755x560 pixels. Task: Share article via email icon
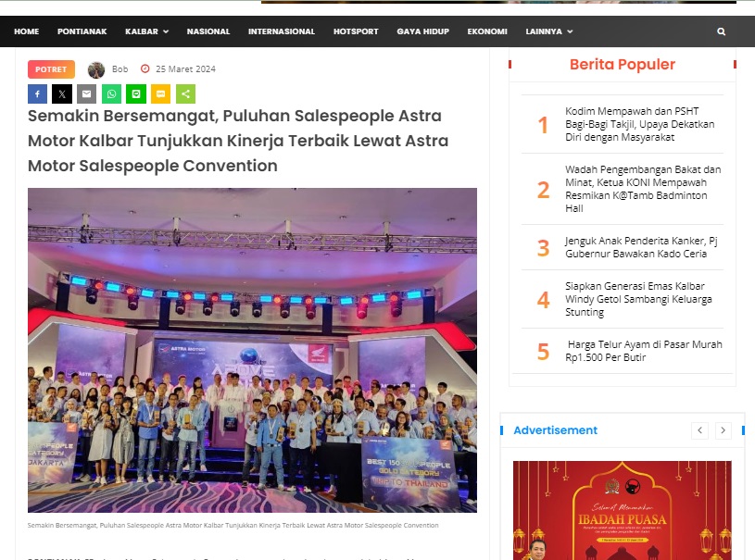[87, 93]
